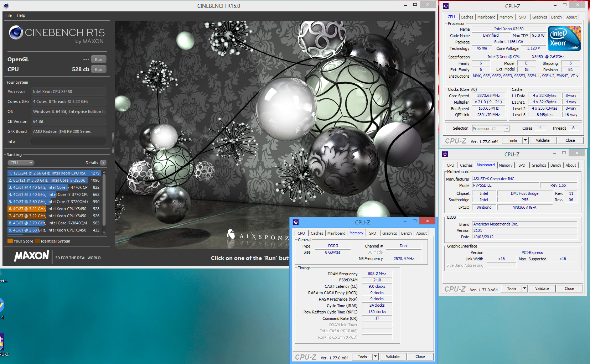
Task: Click the Intel Xeon inside logo
Action: 564,38
